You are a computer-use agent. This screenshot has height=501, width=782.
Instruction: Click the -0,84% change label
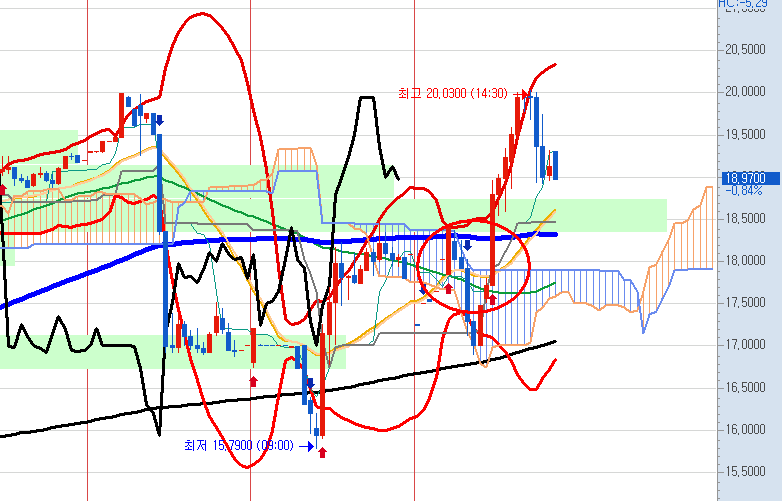pyautogui.click(x=744, y=190)
